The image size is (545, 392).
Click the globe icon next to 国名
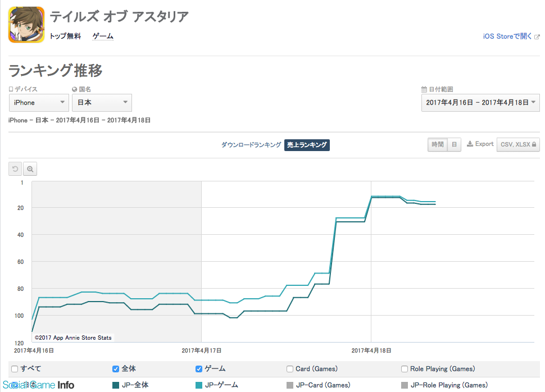pos(74,89)
